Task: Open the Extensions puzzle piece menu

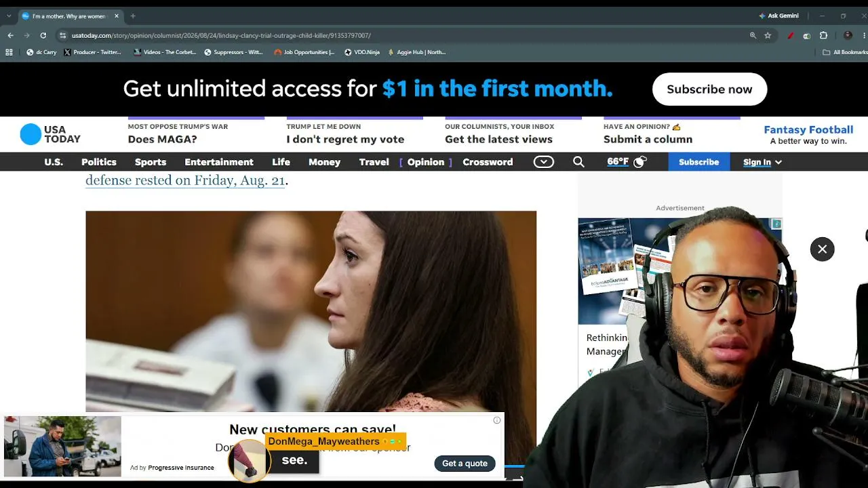Action: point(823,35)
